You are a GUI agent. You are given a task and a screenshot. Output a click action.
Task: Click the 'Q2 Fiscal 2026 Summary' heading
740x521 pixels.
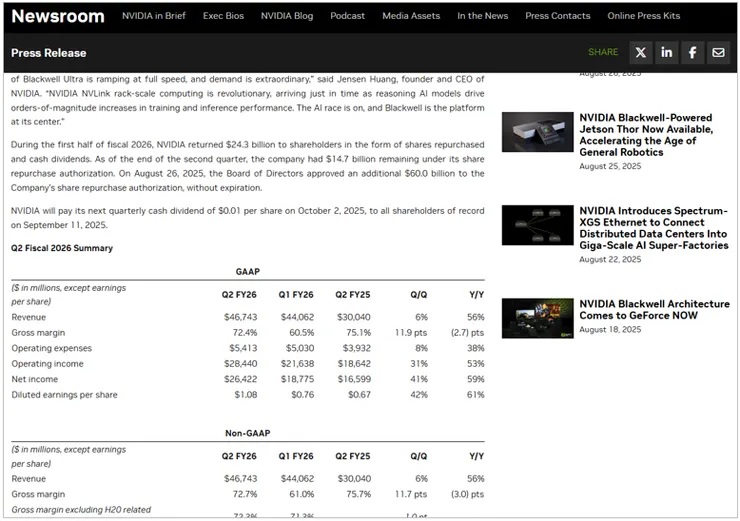click(x=62, y=248)
